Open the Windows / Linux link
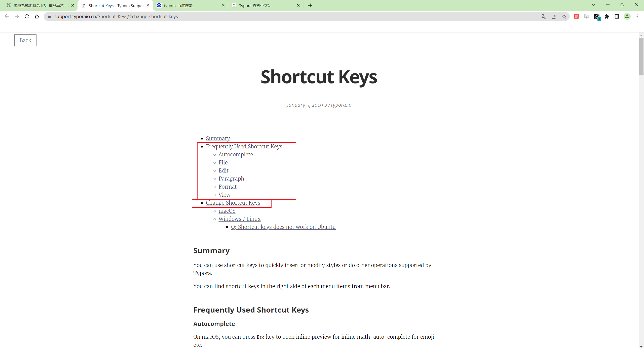 (x=239, y=219)
